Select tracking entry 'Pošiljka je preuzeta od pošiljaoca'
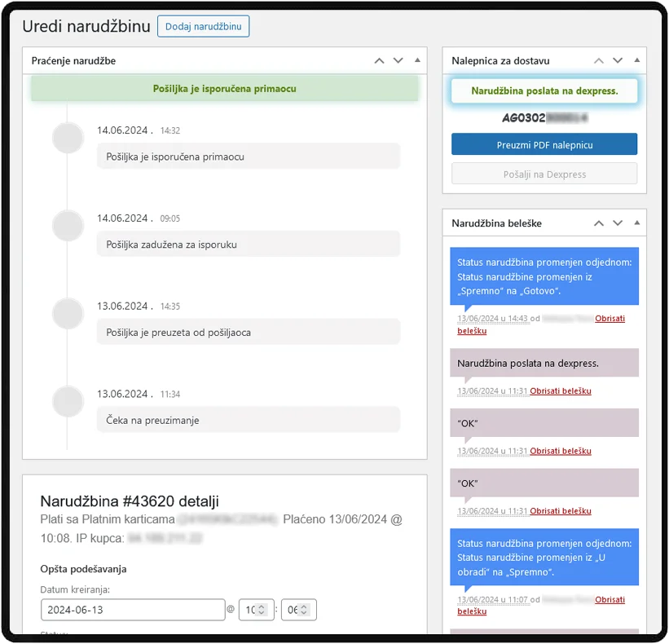 click(249, 333)
